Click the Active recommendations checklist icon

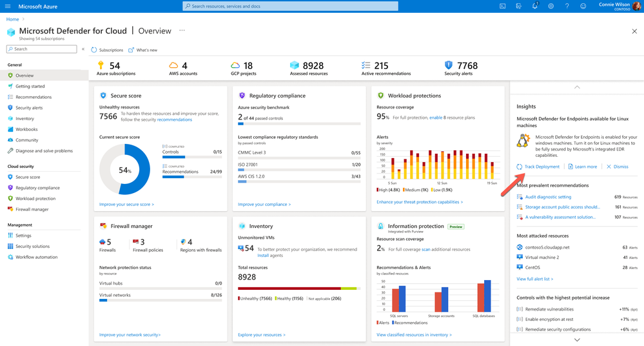[366, 65]
